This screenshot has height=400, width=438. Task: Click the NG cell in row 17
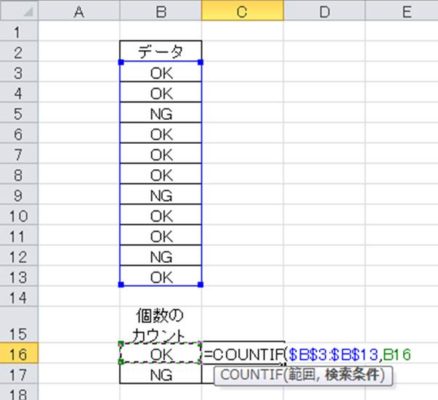point(161,374)
